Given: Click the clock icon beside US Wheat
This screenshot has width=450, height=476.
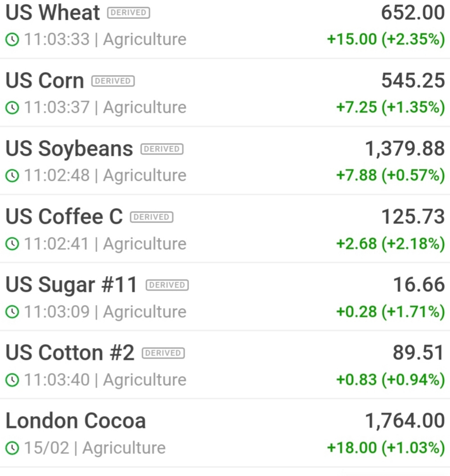Looking at the screenshot, I should pyautogui.click(x=12, y=39).
